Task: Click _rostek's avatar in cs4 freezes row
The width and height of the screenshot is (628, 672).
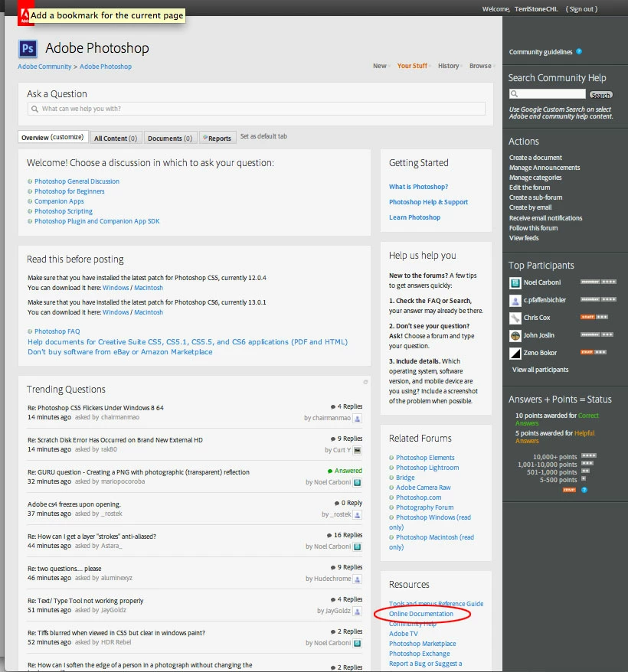Action: pyautogui.click(x=358, y=514)
